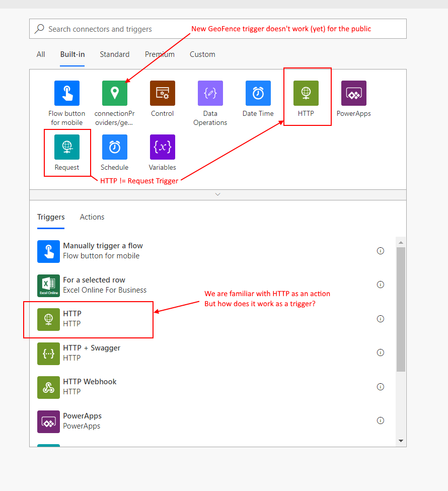Select the Request connector icon
448x491 pixels.
point(67,147)
